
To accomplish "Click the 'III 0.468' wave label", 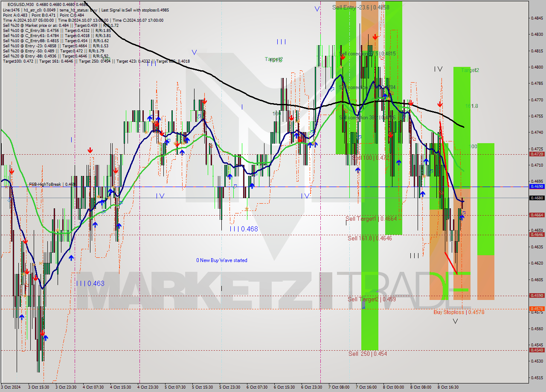I will click(244, 229).
